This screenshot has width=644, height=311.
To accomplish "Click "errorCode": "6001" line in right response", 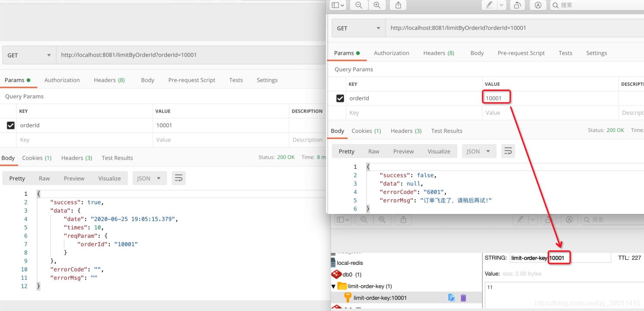I will [x=413, y=192].
